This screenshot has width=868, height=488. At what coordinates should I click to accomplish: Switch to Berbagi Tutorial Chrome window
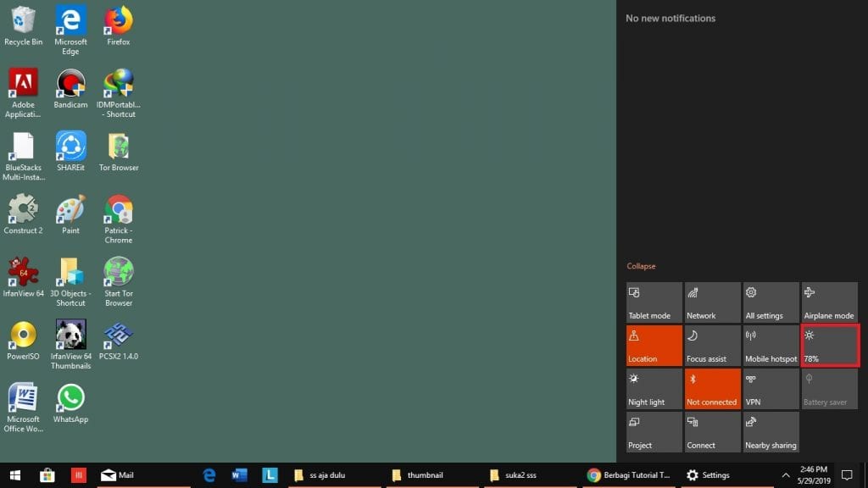click(630, 475)
